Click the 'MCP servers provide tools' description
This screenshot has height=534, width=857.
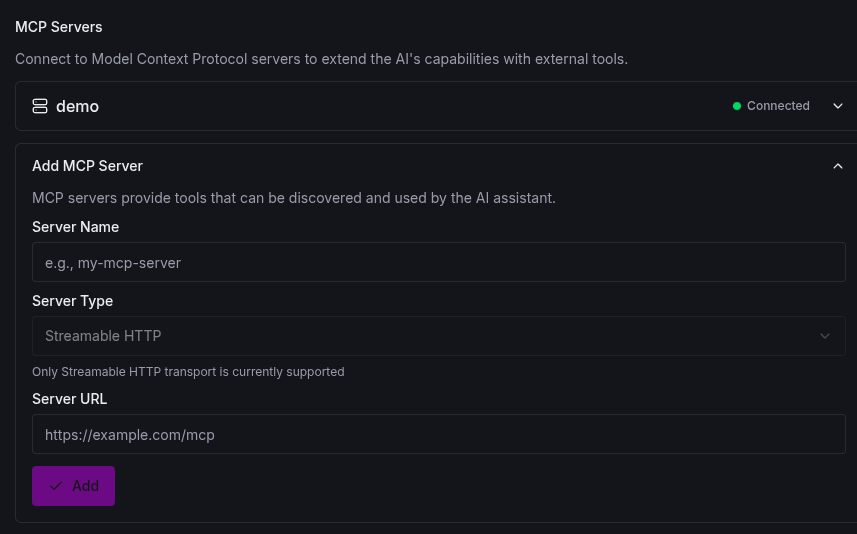click(293, 198)
